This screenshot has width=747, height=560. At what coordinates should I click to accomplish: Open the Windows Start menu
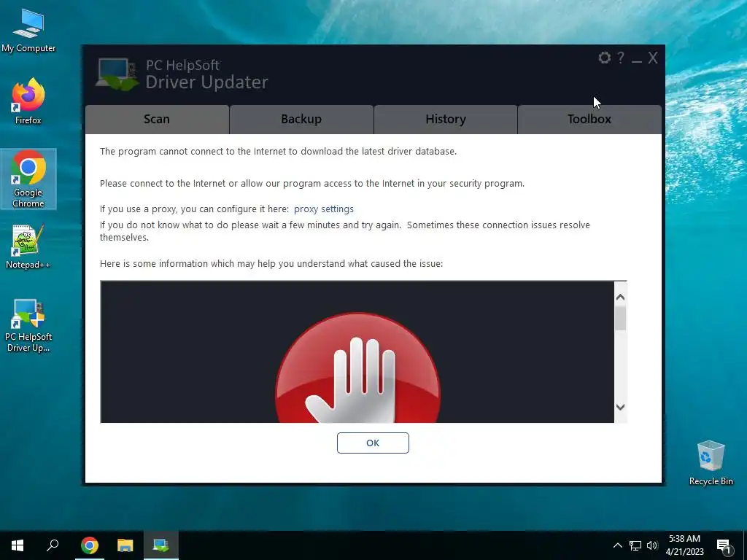click(x=18, y=545)
